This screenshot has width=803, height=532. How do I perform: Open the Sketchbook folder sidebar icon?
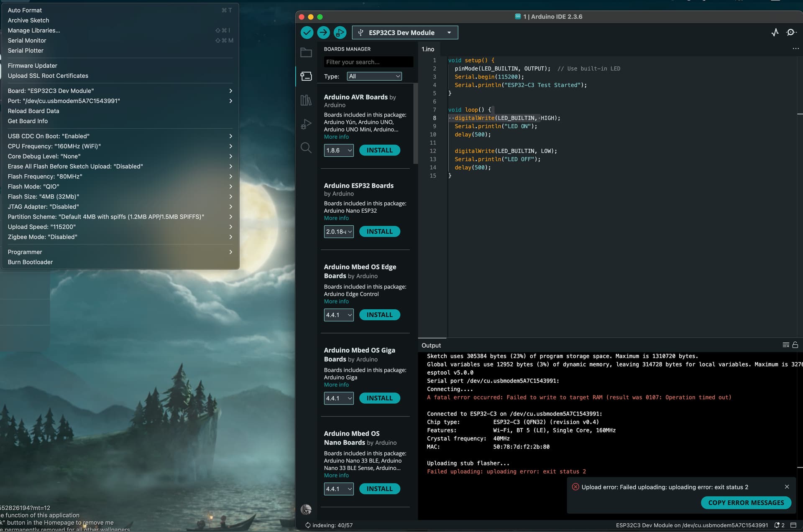(x=306, y=53)
